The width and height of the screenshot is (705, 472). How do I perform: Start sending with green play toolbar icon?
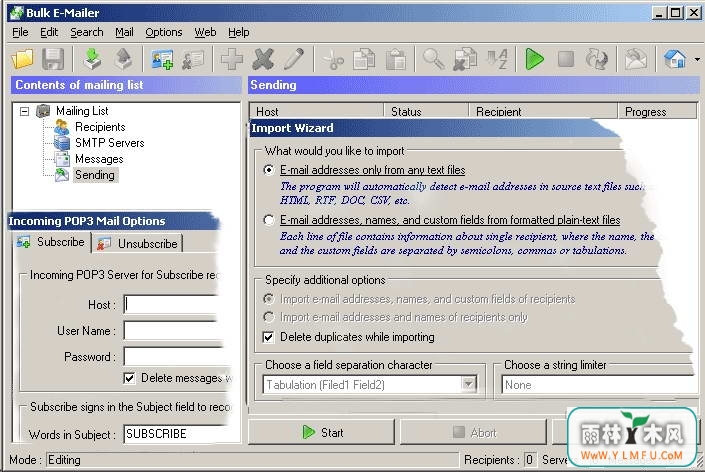click(535, 59)
